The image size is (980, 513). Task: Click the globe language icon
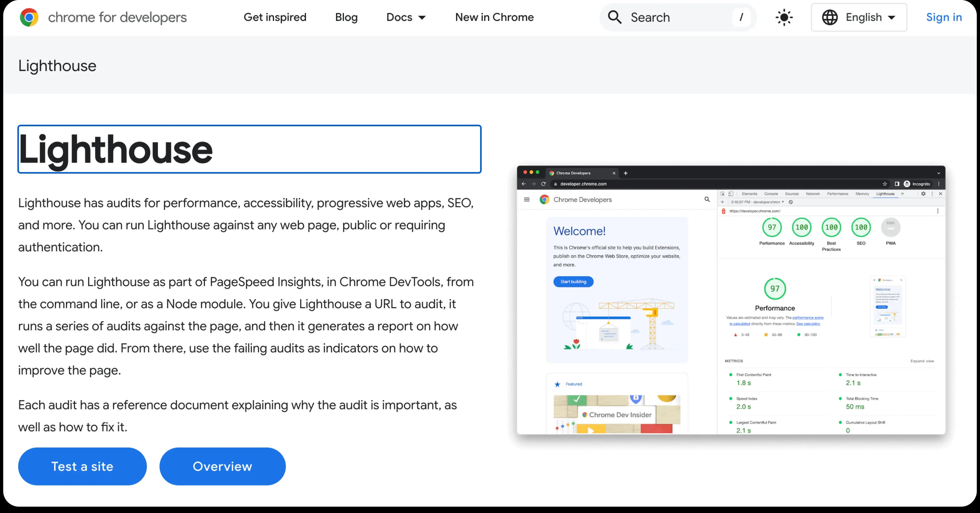tap(830, 18)
